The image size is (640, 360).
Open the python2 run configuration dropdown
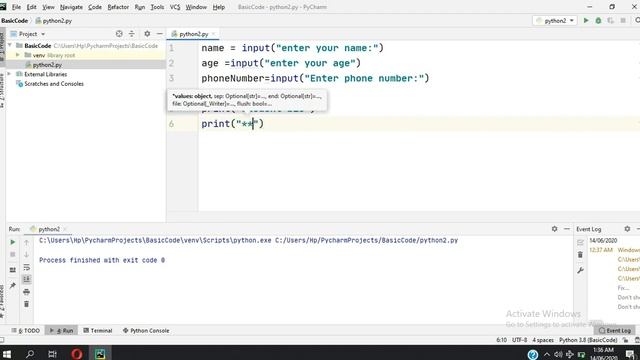(555, 20)
